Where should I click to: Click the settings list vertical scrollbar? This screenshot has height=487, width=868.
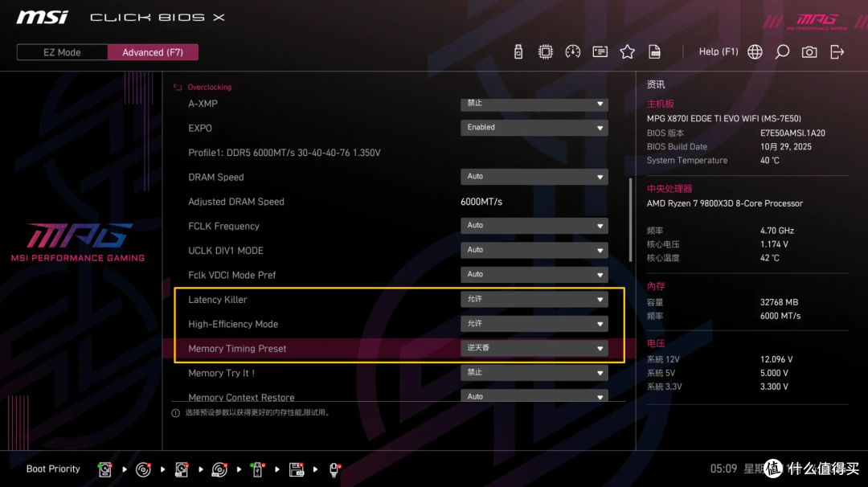point(631,219)
